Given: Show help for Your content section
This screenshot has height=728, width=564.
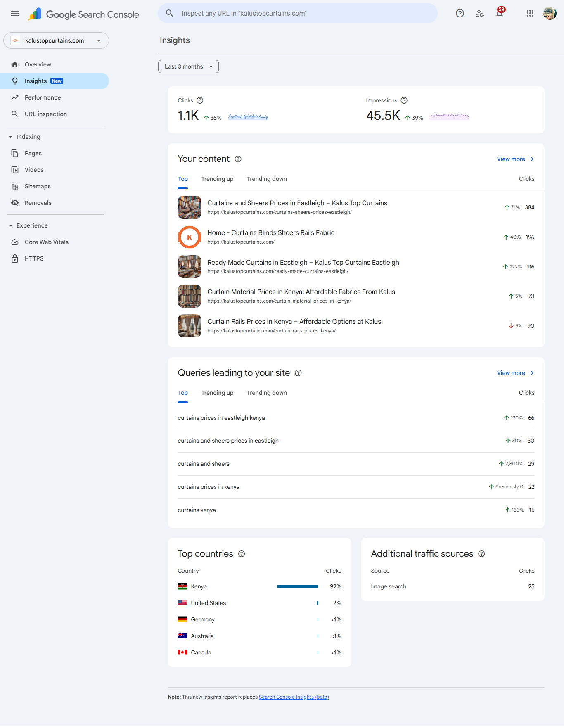Looking at the screenshot, I should coord(238,159).
